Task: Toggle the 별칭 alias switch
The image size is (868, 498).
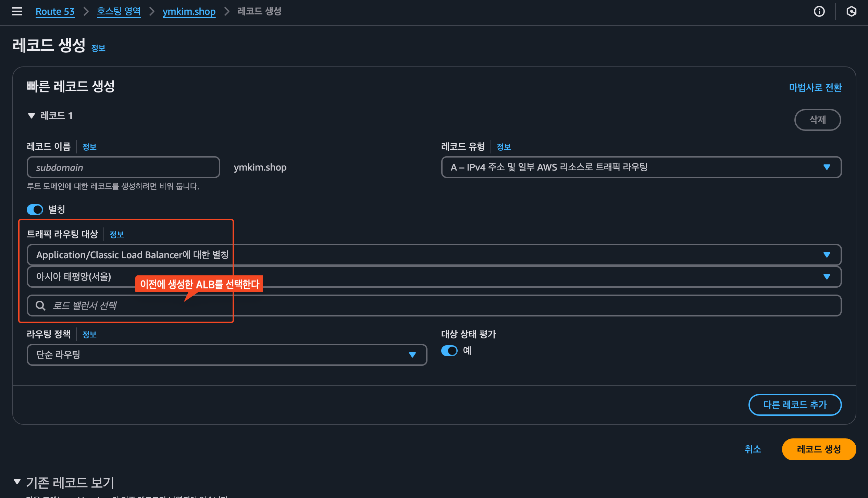Action: point(35,209)
